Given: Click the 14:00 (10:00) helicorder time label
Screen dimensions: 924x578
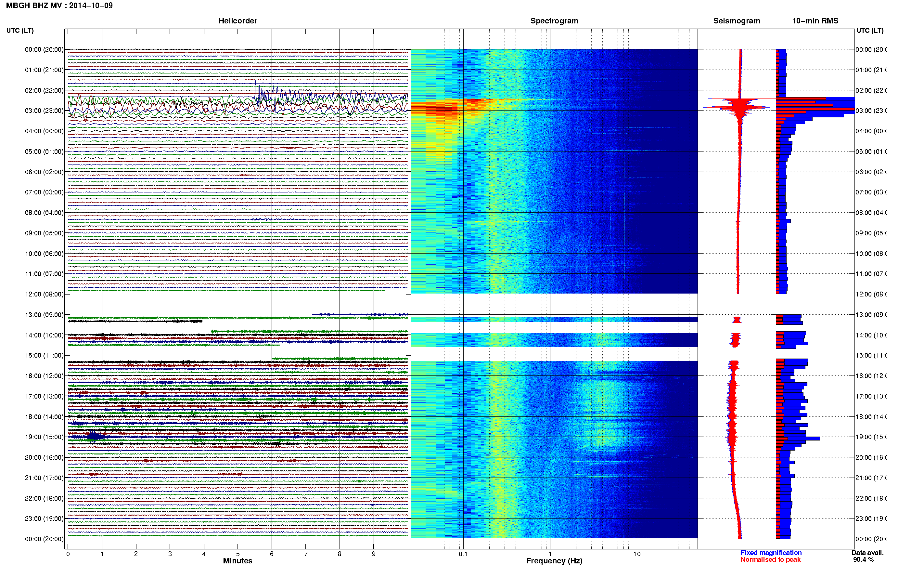Looking at the screenshot, I should [44, 335].
